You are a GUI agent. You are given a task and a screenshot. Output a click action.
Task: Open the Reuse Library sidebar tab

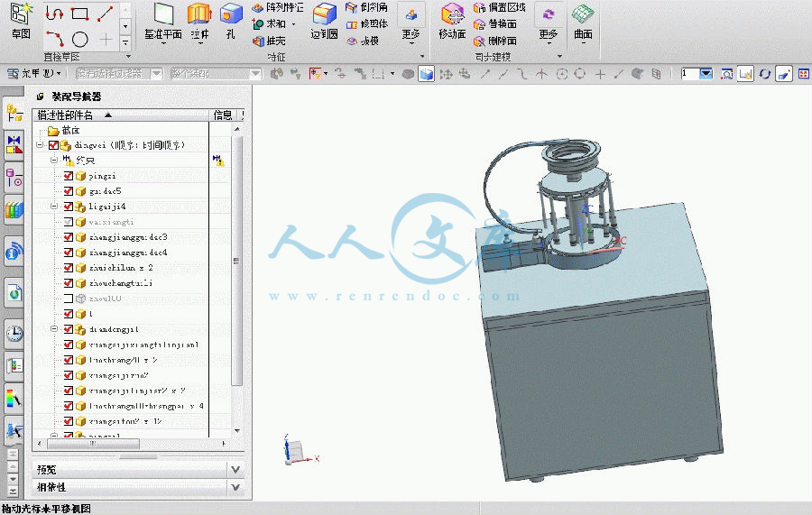(14, 211)
